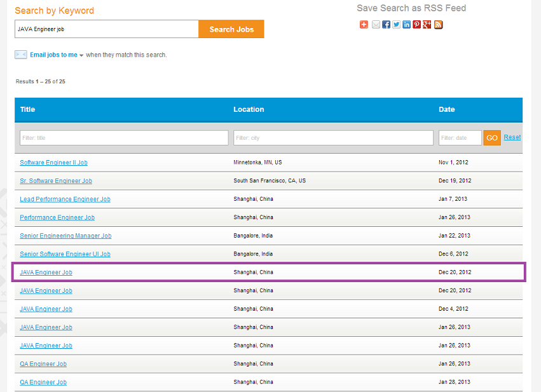Expand the Email jobs to me dropdown
Viewport: 541px width, 392px height.
(81, 55)
